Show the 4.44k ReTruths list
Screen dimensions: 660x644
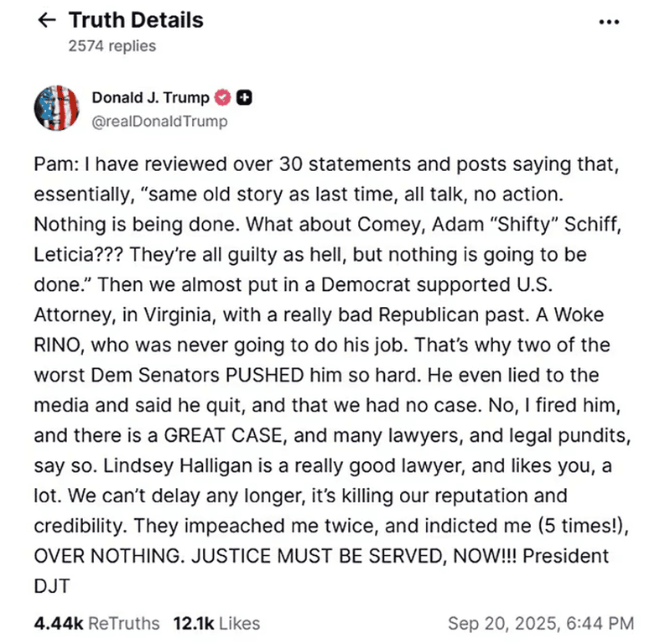point(96,623)
